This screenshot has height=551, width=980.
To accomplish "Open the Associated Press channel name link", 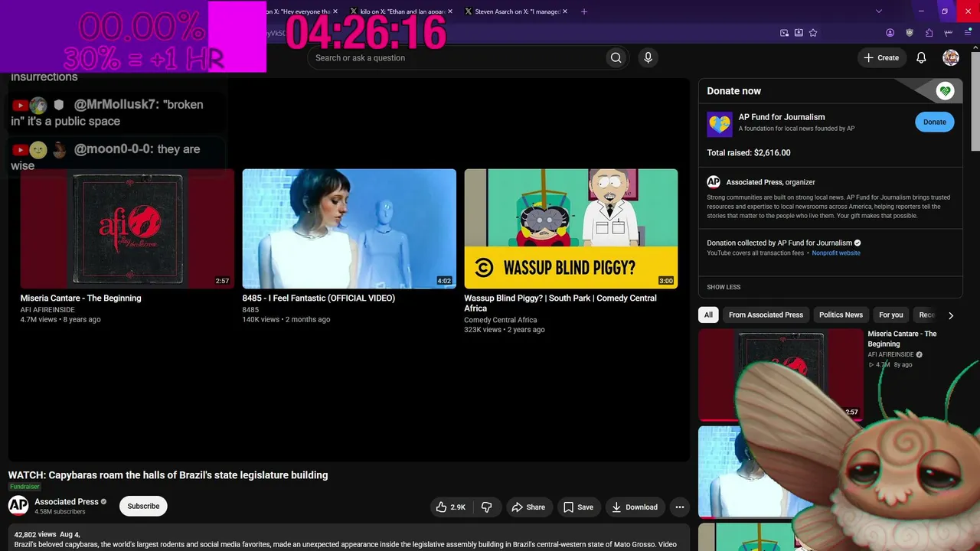I will 67,502.
